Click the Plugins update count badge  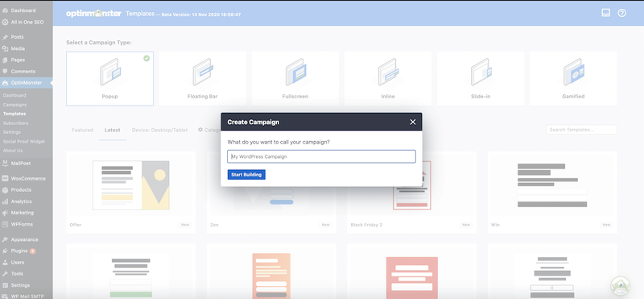click(x=32, y=251)
